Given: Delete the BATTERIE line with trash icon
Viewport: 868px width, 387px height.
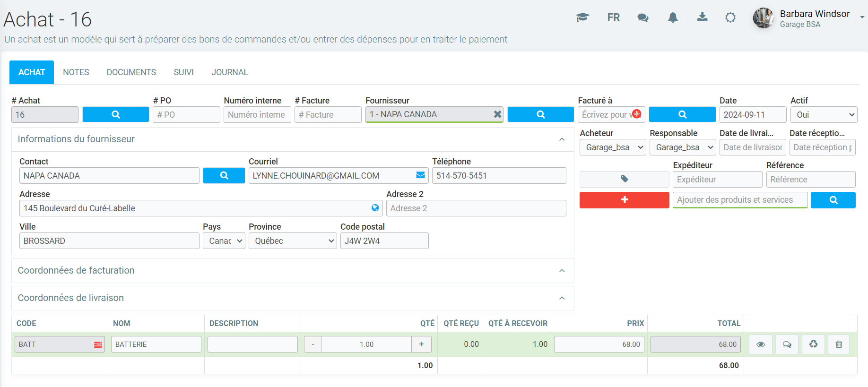Looking at the screenshot, I should pyautogui.click(x=839, y=344).
